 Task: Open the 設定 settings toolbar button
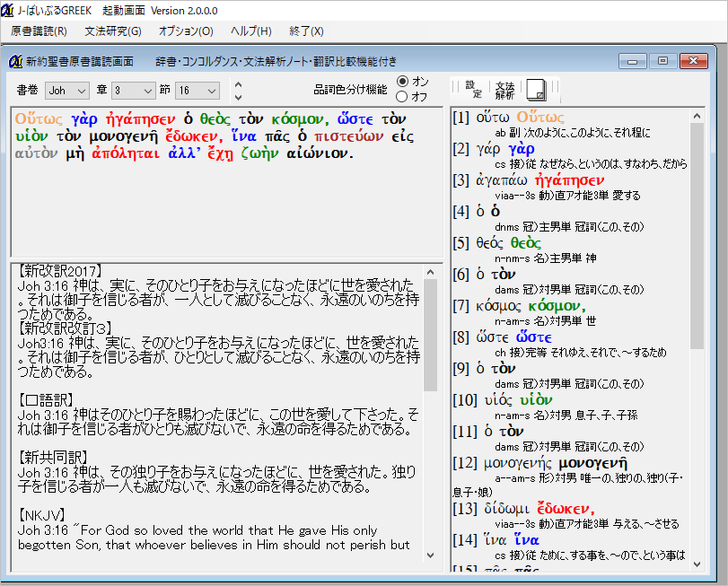[x=474, y=89]
